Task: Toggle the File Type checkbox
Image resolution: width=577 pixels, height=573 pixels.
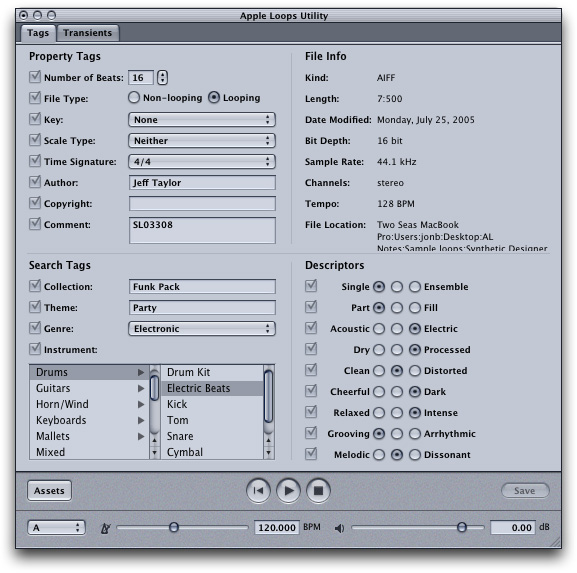Action: (35, 98)
